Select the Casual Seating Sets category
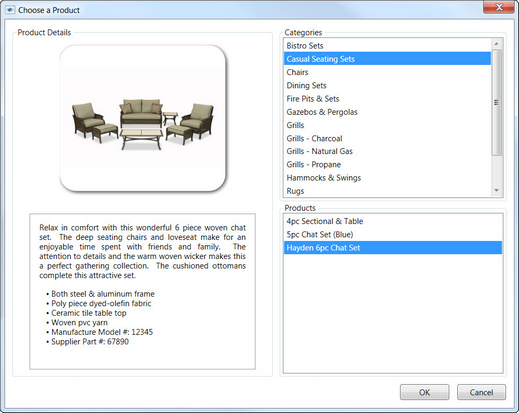 click(x=387, y=59)
